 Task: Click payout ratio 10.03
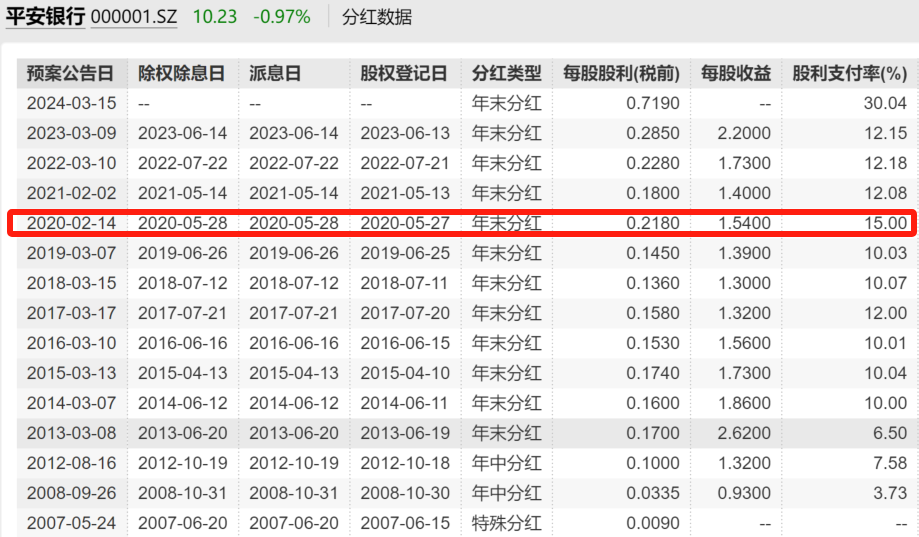886,253
